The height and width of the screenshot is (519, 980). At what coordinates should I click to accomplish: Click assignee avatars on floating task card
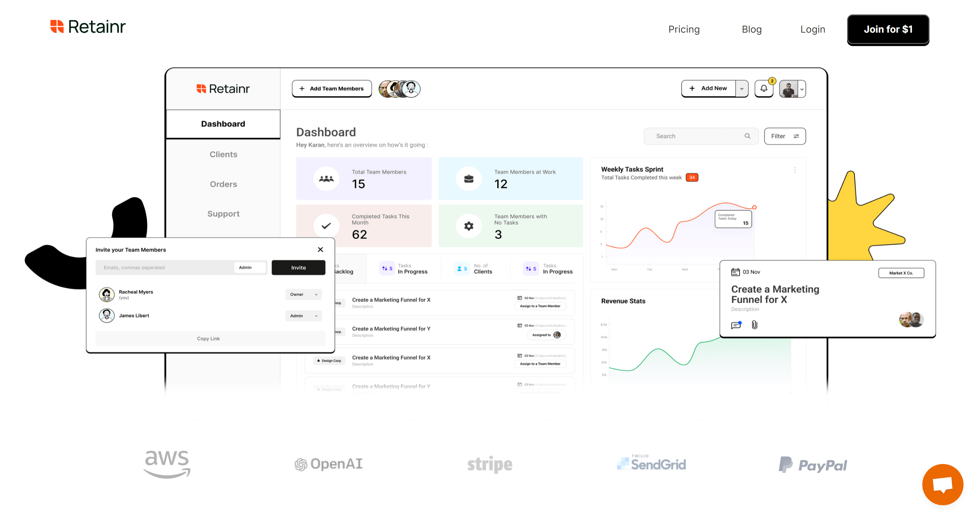click(x=911, y=319)
